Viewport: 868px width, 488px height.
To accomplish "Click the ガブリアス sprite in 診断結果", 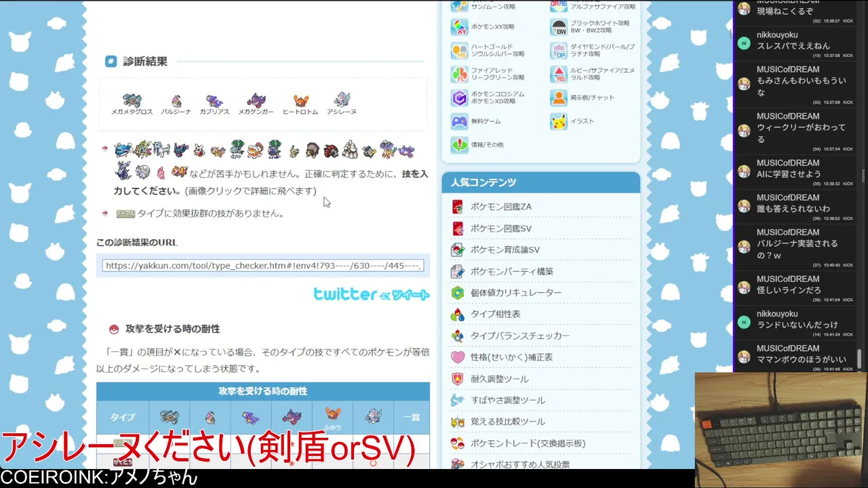I will point(214,100).
